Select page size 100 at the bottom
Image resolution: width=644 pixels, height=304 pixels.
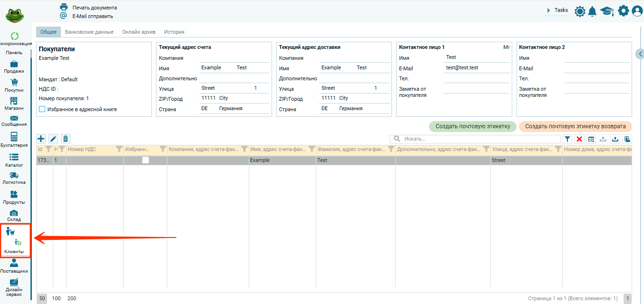[56, 298]
